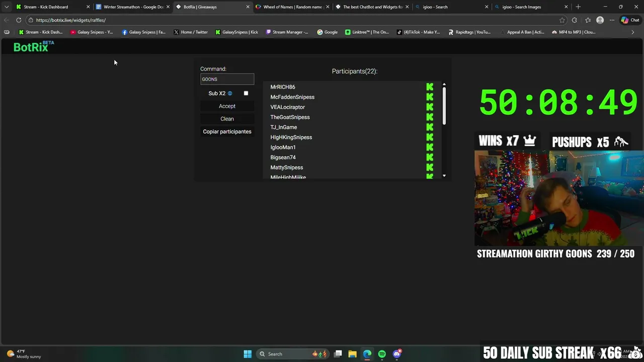Open File Explorer from the taskbar

point(352,354)
